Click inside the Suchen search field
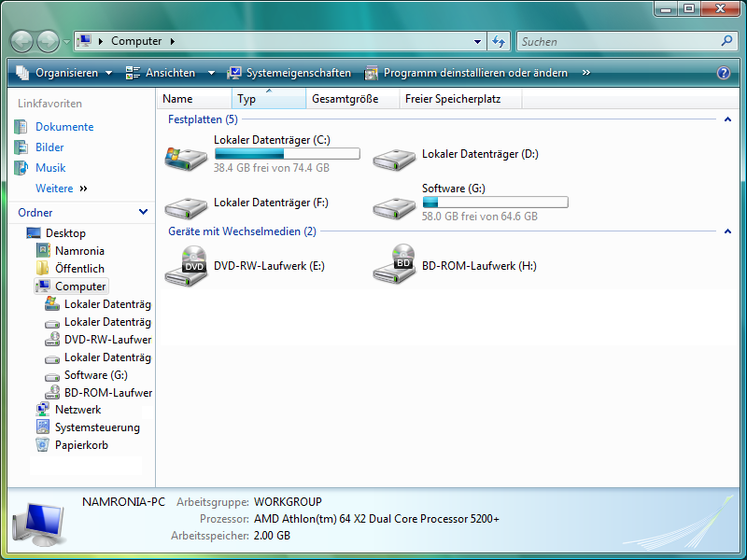This screenshot has height=560, width=747. (616, 41)
